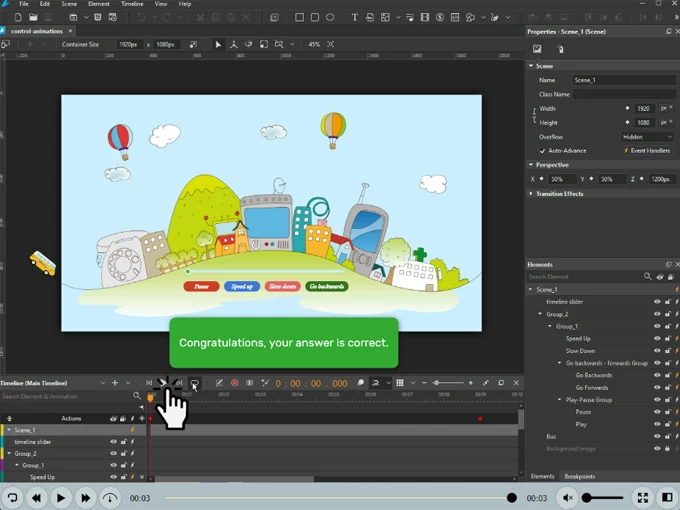The image size is (680, 510).
Task: Click the video progress bar
Action: (x=340, y=498)
